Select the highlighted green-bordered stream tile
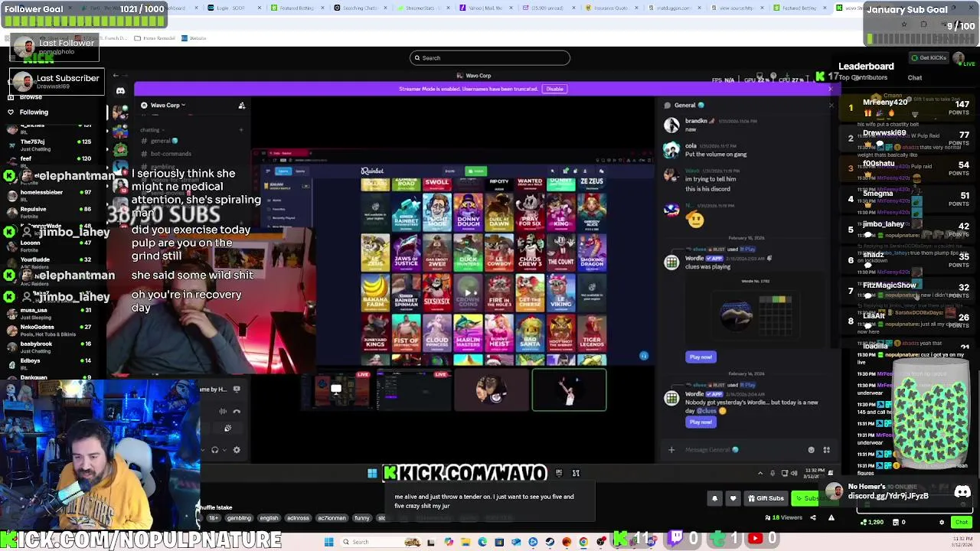This screenshot has width=980, height=551. coord(569,390)
